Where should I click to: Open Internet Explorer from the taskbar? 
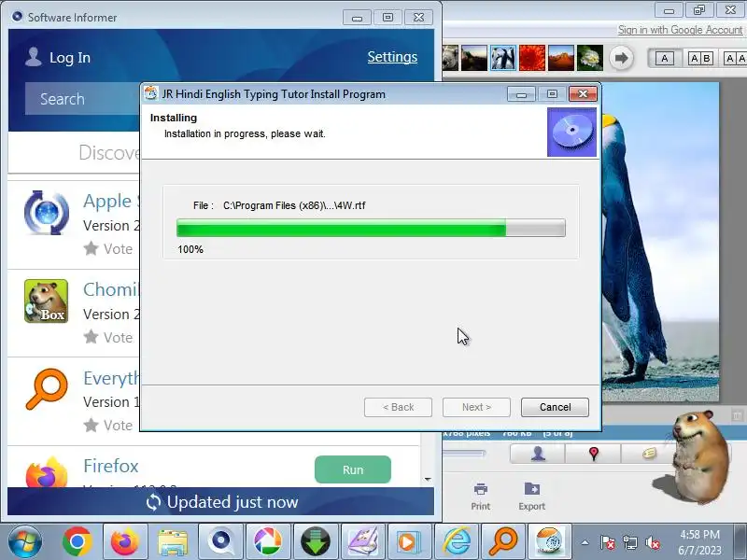click(x=457, y=541)
